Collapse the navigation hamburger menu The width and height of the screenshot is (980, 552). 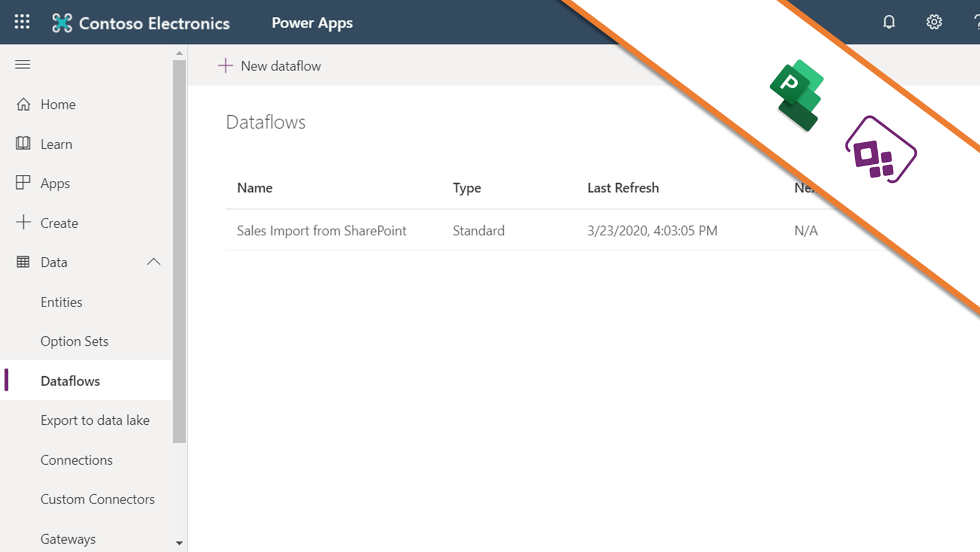pos(23,65)
